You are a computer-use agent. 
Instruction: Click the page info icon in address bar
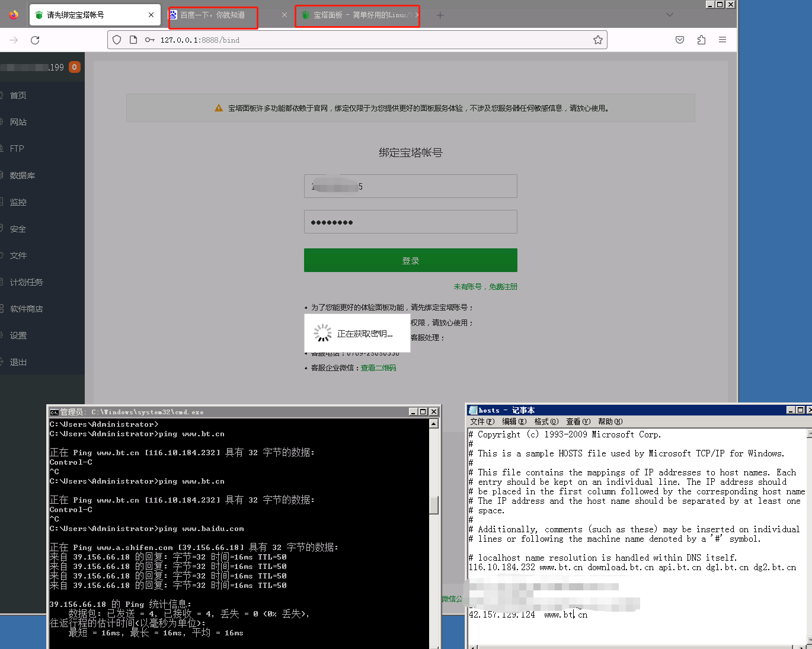pyautogui.click(x=133, y=40)
